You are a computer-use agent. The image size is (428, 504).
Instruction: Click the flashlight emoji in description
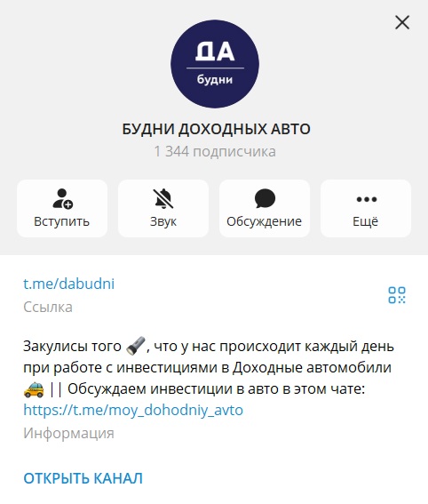point(136,346)
